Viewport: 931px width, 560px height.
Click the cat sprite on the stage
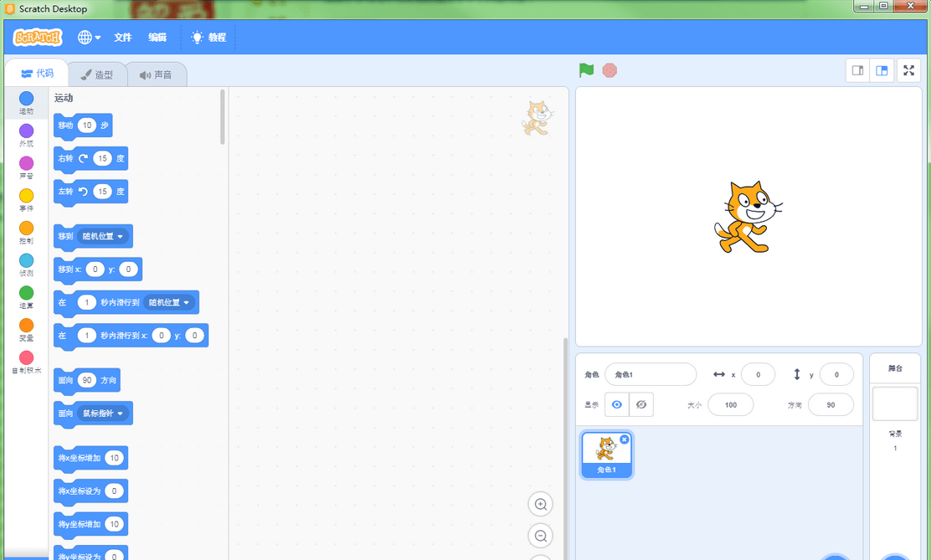point(747,218)
